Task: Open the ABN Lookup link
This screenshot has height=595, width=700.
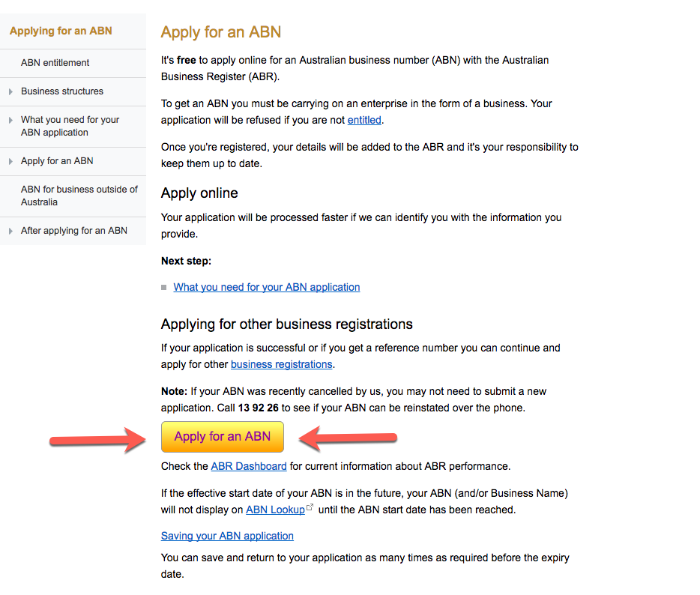Action: pos(275,510)
